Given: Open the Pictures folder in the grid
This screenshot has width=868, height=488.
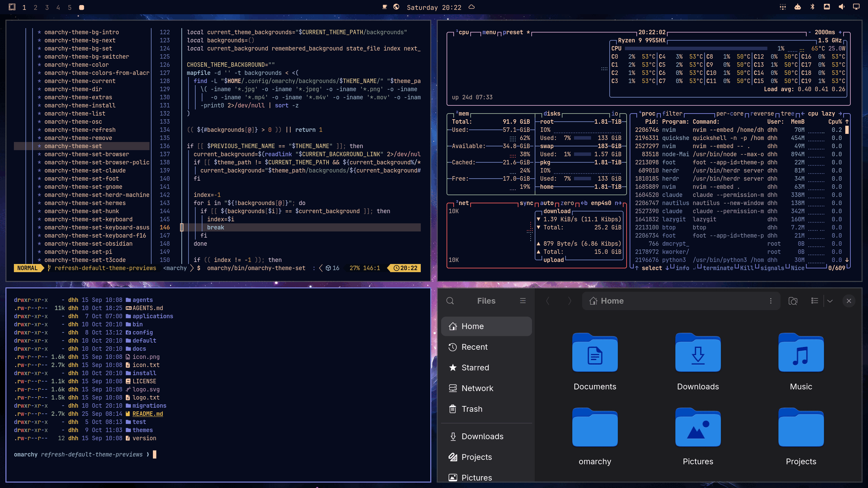Looking at the screenshot, I should [x=698, y=436].
